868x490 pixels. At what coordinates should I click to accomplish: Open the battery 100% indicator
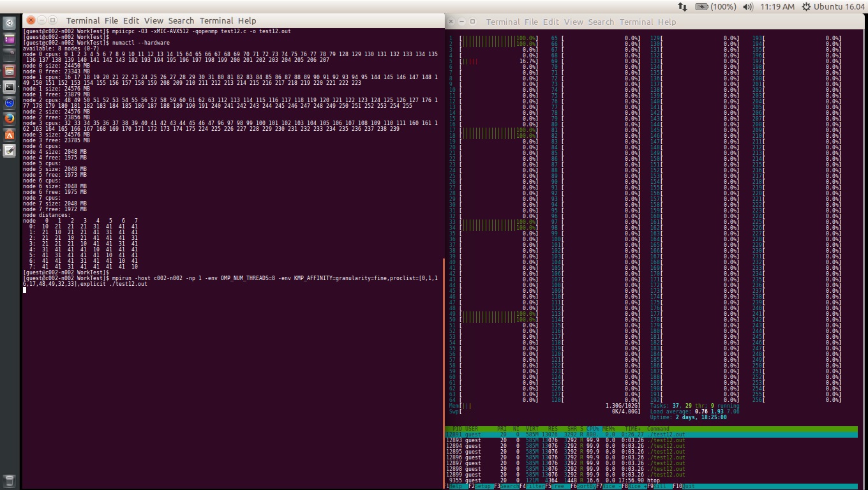[x=715, y=6]
